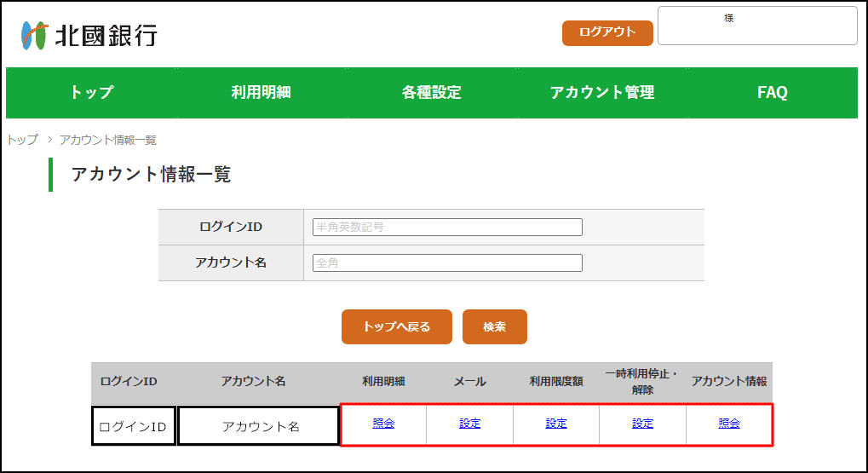
Task: Open the FAQ menu item
Action: click(x=773, y=93)
